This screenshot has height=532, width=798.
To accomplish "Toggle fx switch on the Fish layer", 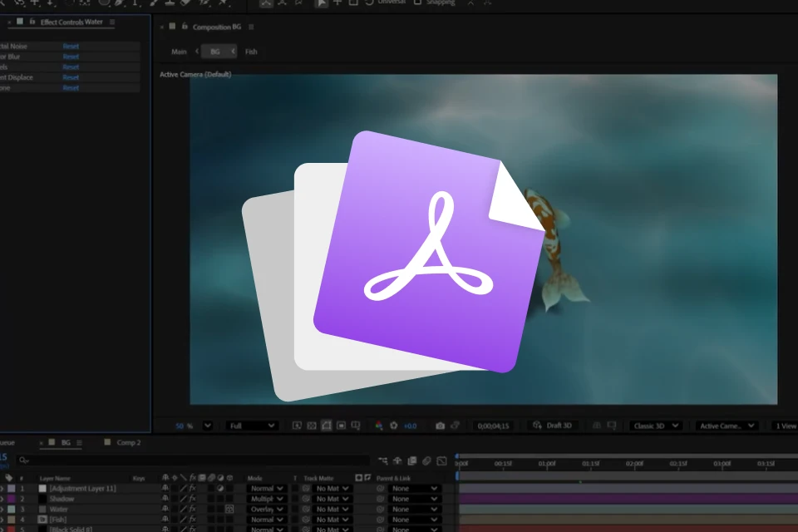I will 192,520.
